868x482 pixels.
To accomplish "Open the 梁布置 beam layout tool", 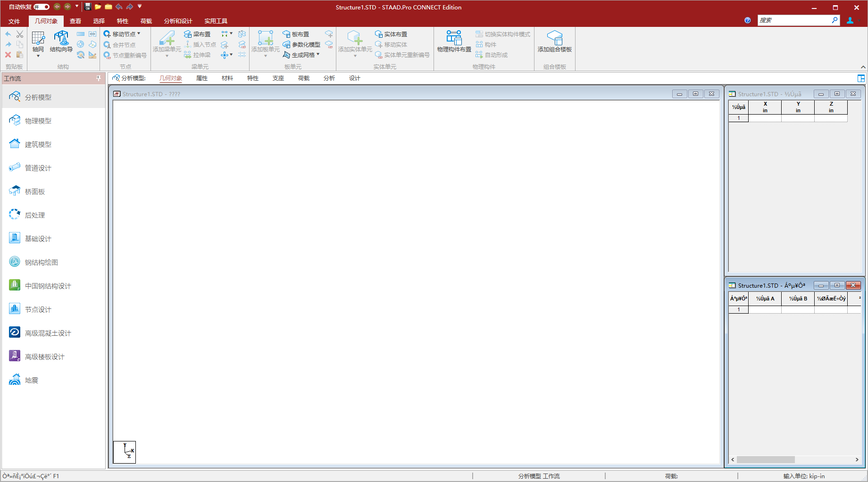I will [x=197, y=34].
